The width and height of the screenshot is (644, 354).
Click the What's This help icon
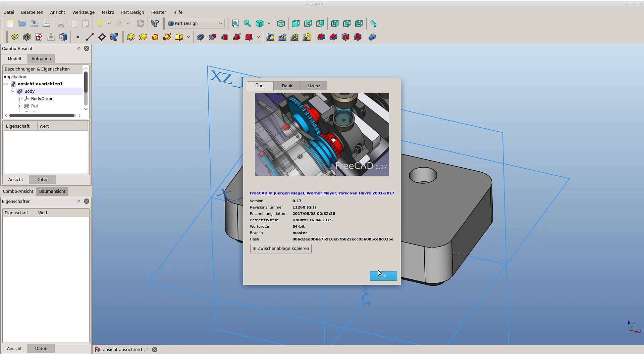click(155, 24)
